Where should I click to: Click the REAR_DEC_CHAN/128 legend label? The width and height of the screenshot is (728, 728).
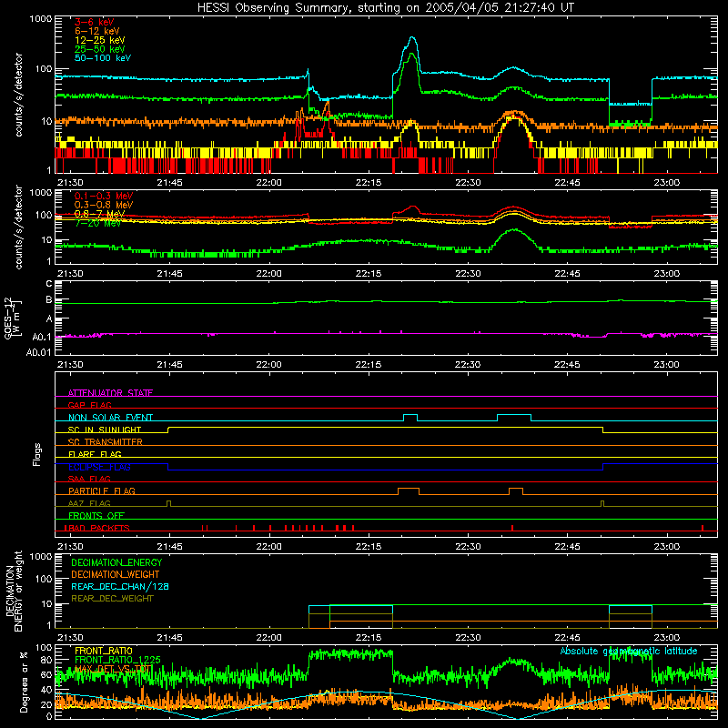120,586
